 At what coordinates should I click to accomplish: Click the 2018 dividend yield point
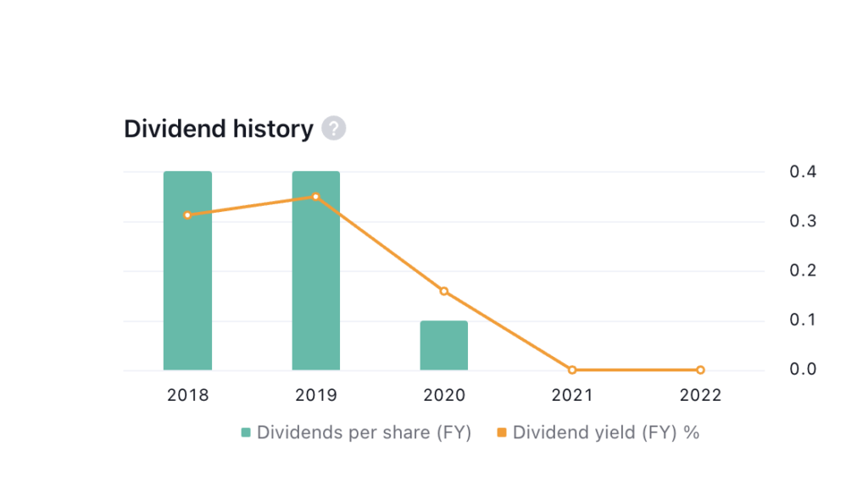pyautogui.click(x=187, y=215)
